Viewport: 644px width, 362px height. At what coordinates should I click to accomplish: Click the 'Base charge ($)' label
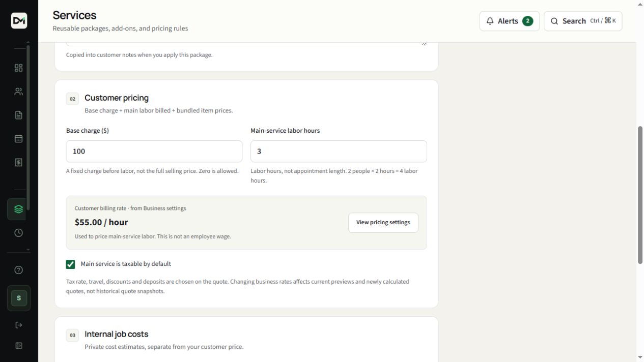tap(88, 131)
